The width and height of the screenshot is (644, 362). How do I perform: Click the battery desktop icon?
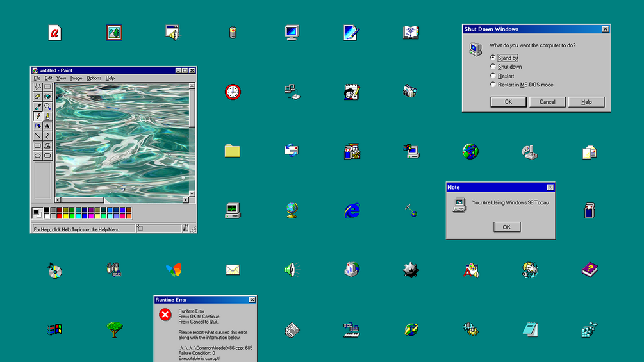tap(233, 32)
